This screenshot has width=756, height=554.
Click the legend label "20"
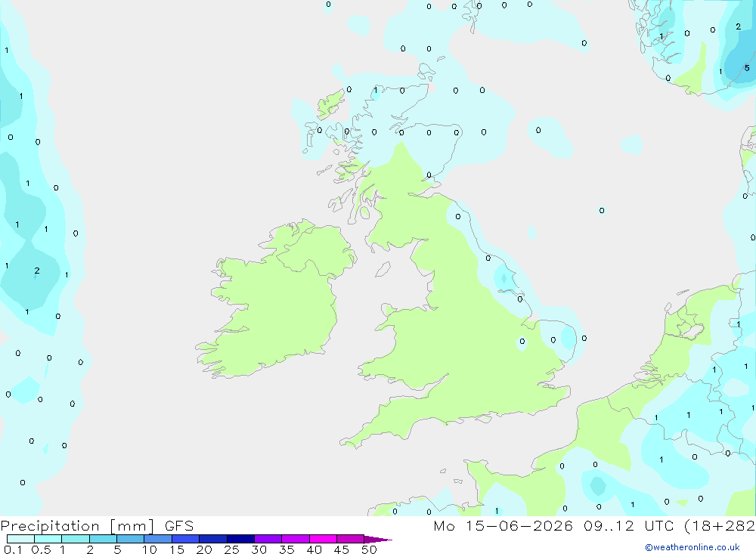pos(204,549)
